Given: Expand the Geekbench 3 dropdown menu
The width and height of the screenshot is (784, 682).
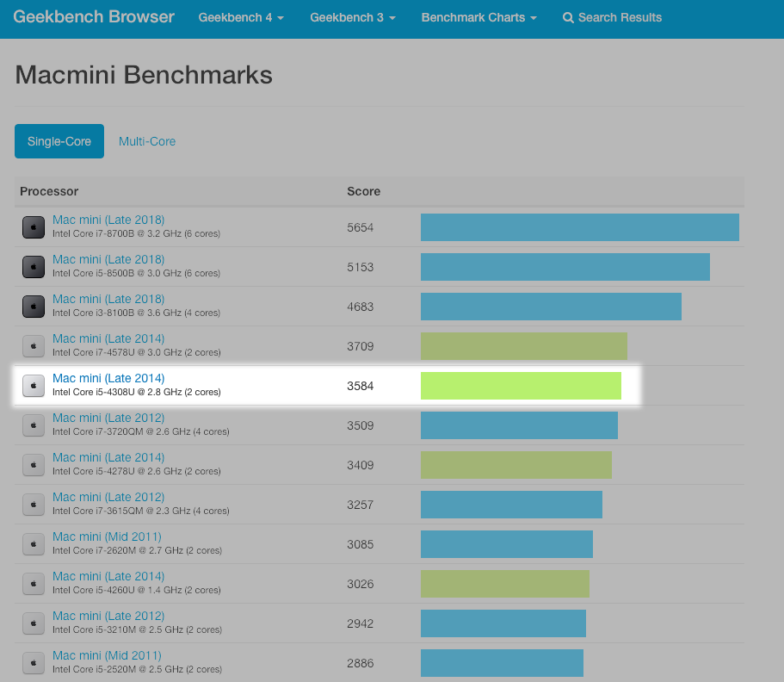Looking at the screenshot, I should pos(353,18).
